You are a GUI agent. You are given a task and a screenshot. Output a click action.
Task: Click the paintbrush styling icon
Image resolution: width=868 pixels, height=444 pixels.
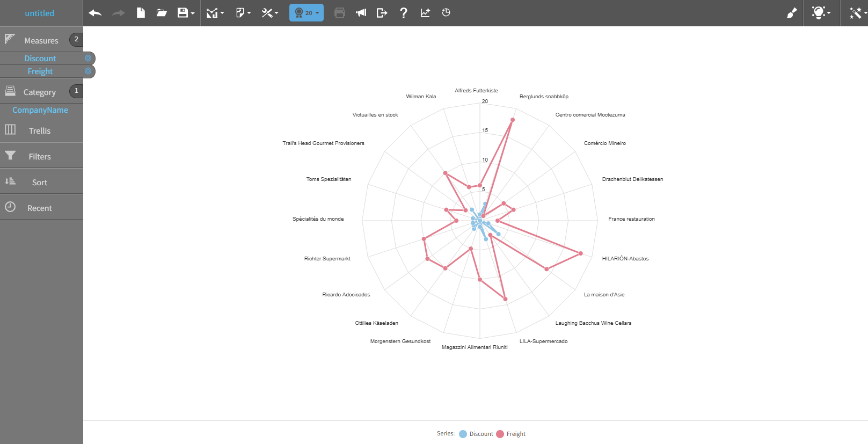(x=791, y=13)
